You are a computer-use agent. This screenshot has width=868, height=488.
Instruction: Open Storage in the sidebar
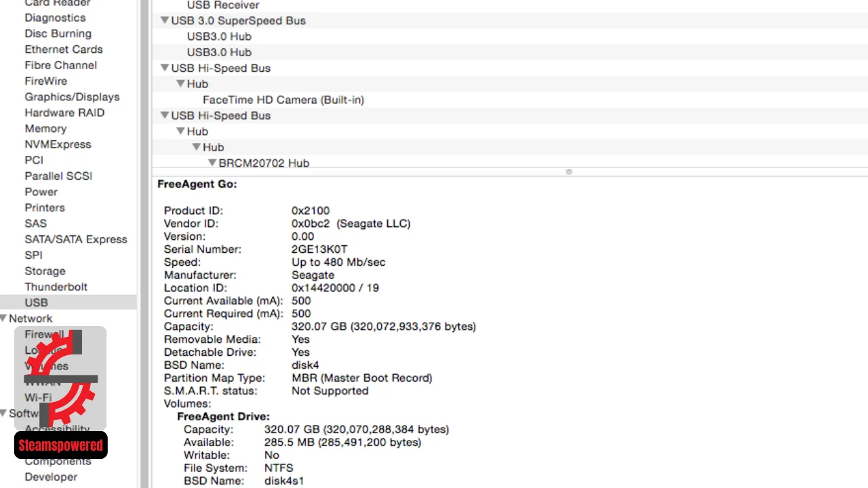click(x=45, y=270)
